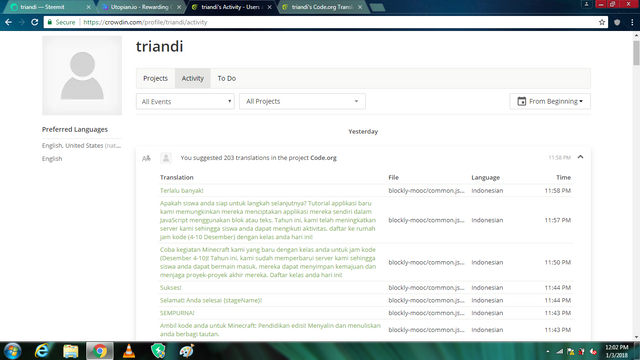Open the green shield app on the taskbar
Screen dimensions: 640x360
[158, 351]
